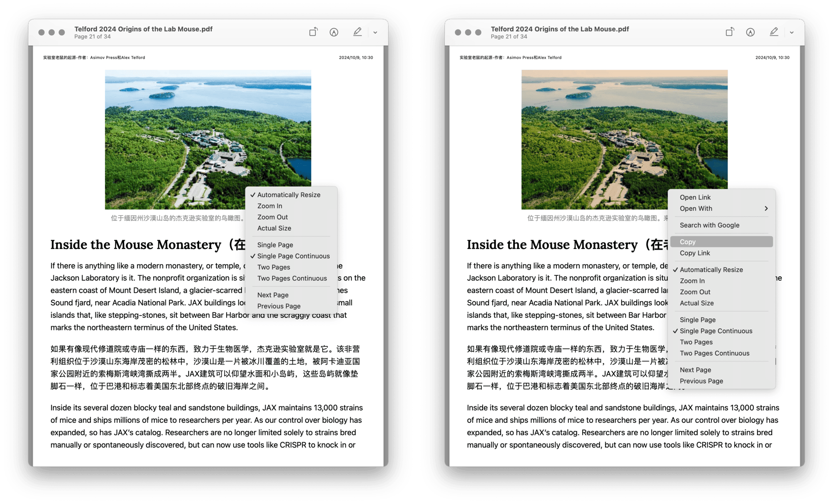Choose Zoom In in the left context menu

[291, 206]
